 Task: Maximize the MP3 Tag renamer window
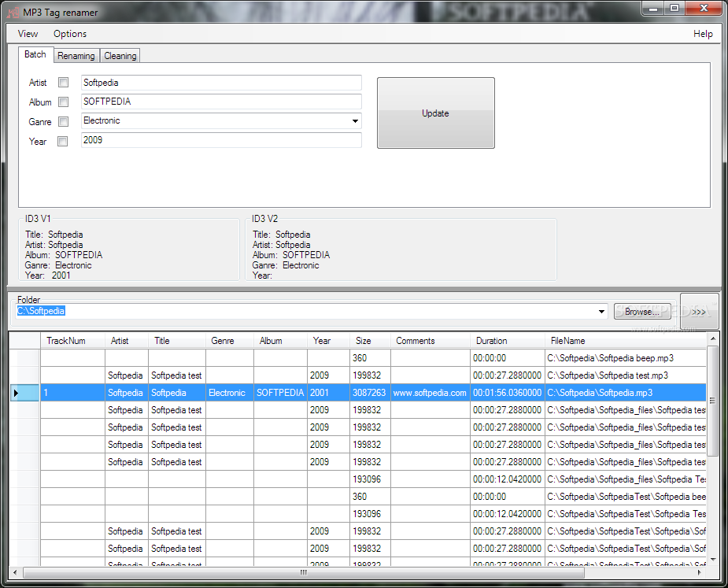674,9
